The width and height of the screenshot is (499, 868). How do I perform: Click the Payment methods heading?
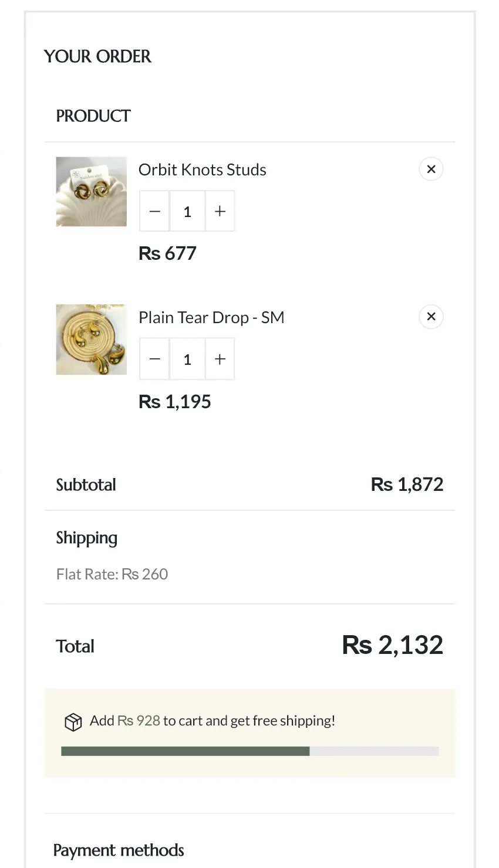point(119,850)
